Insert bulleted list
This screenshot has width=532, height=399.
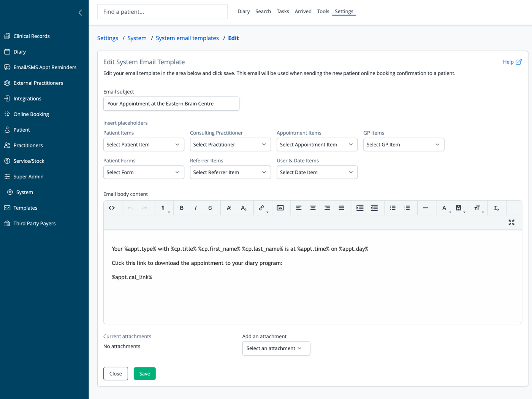pyautogui.click(x=393, y=208)
